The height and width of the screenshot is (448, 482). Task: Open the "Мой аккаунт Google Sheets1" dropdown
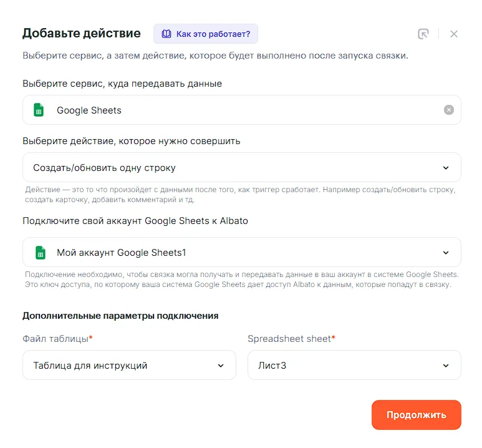(241, 252)
